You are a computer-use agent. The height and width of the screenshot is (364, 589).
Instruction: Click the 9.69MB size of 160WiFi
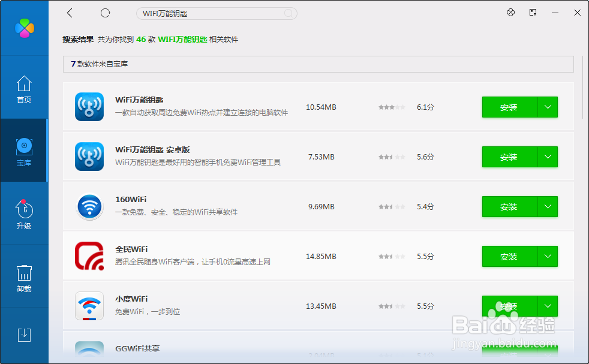click(321, 207)
